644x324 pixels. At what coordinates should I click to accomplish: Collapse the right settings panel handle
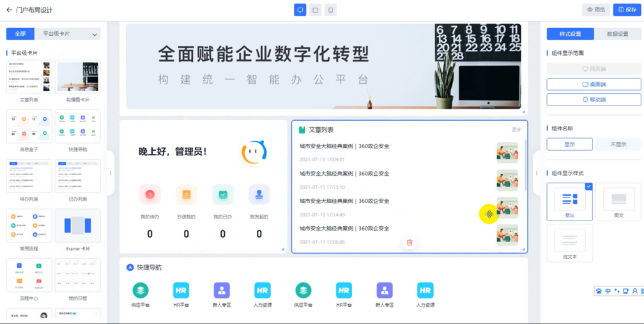[537, 173]
